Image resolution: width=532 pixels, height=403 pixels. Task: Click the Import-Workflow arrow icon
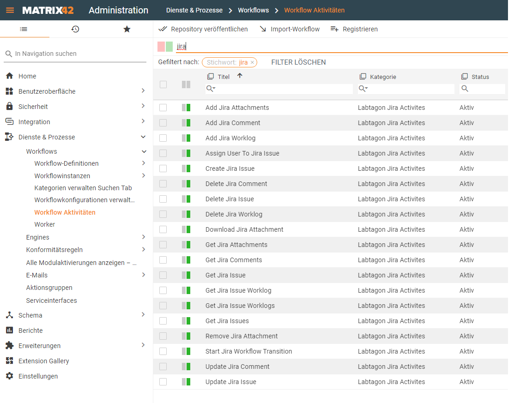263,29
